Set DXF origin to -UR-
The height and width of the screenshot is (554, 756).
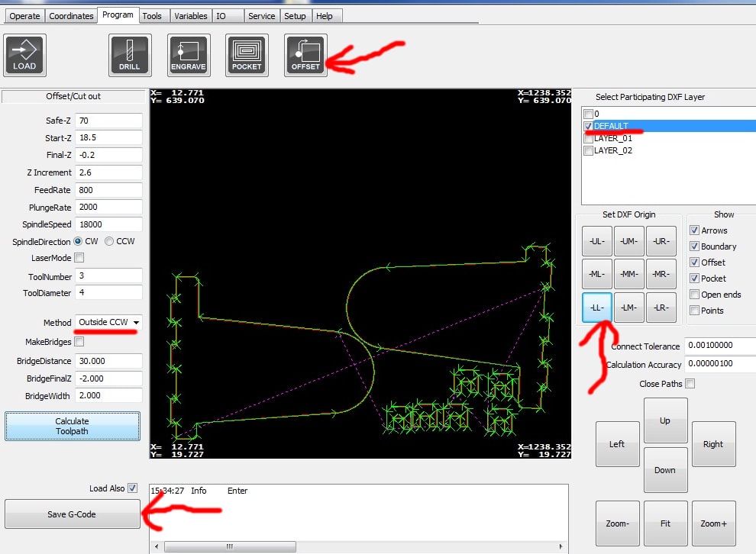click(661, 241)
